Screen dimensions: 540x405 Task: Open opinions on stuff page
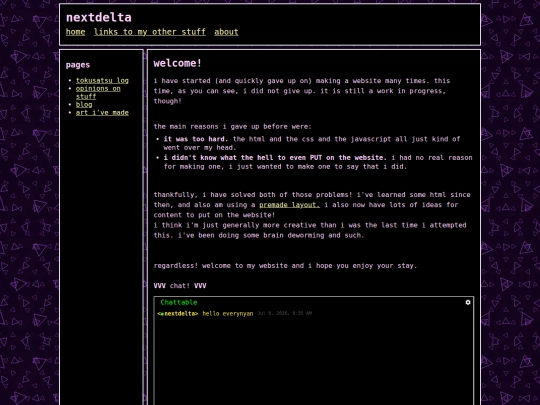(98, 92)
